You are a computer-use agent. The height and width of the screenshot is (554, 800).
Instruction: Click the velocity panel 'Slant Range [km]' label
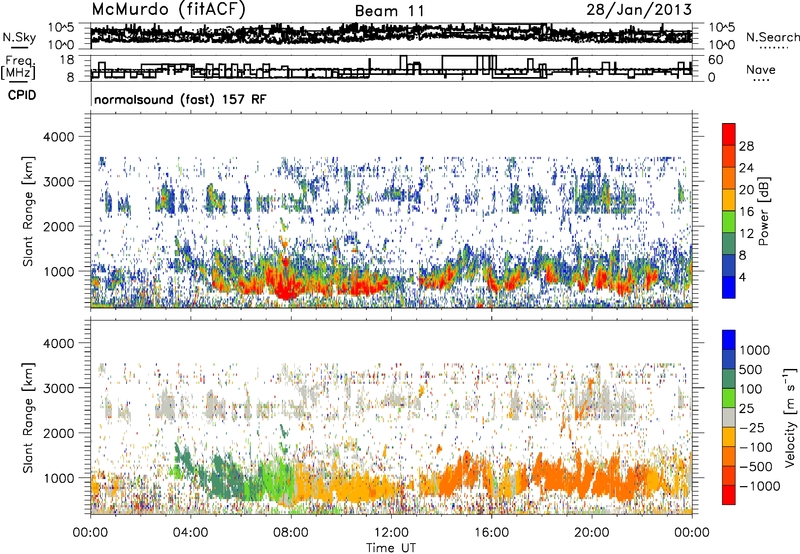28,418
